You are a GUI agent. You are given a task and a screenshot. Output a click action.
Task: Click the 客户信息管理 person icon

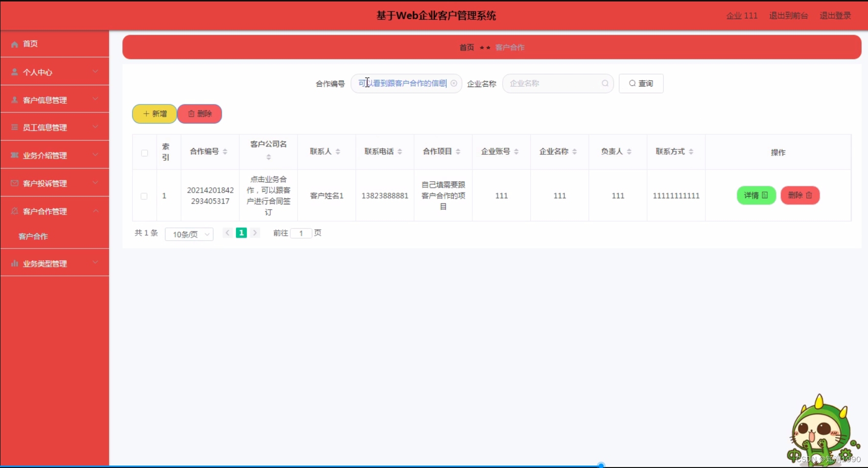[x=14, y=99]
